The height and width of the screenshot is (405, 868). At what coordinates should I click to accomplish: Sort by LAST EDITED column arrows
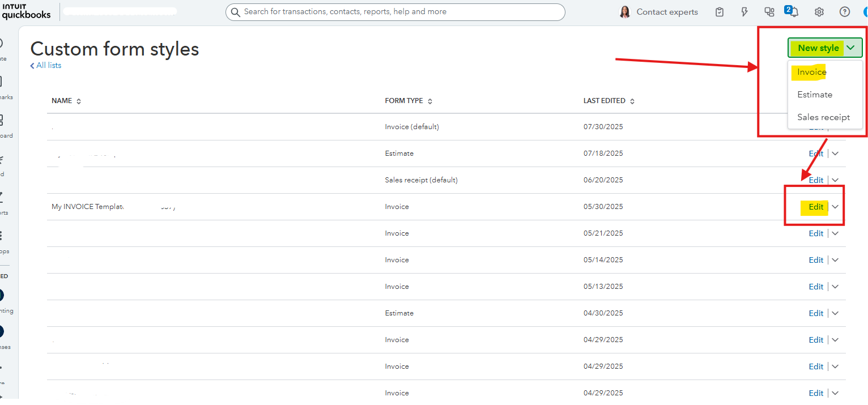point(632,101)
